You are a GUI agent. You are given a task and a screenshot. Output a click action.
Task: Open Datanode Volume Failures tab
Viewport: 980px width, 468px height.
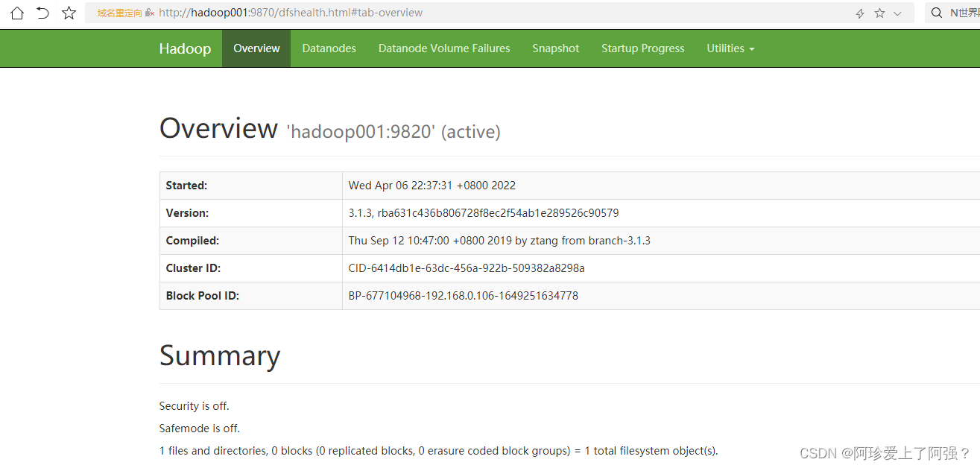coord(444,48)
